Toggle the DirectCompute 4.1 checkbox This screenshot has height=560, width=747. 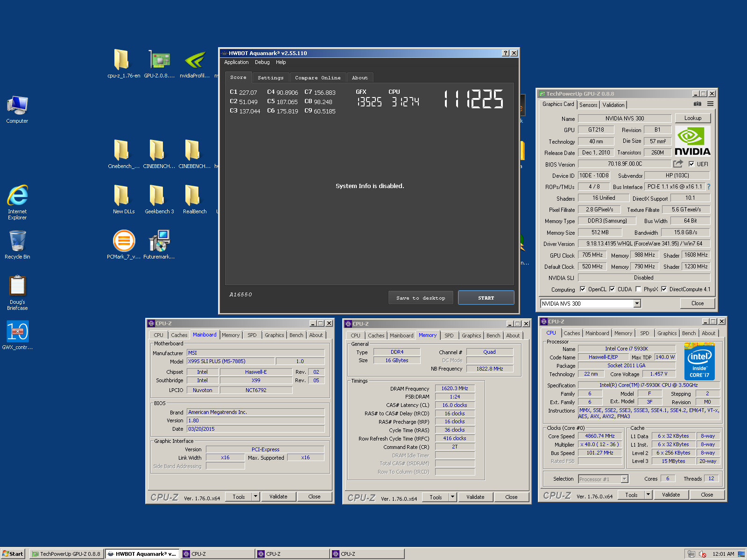coord(664,289)
